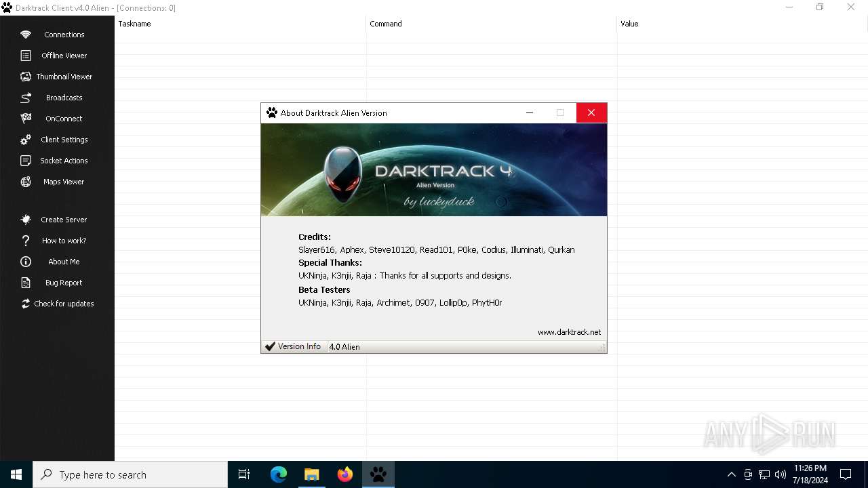Open the Thumbnail Viewer picture icon

26,77
